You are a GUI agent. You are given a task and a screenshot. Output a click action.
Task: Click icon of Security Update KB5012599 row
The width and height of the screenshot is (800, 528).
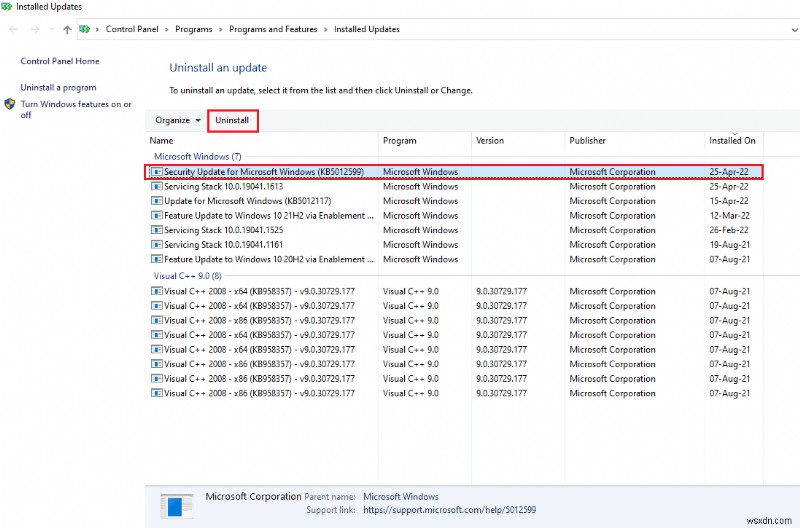click(157, 172)
